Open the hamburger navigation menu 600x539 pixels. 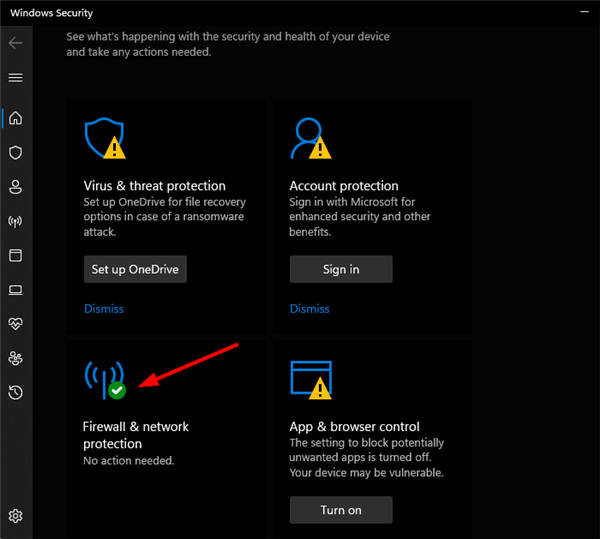click(x=15, y=78)
